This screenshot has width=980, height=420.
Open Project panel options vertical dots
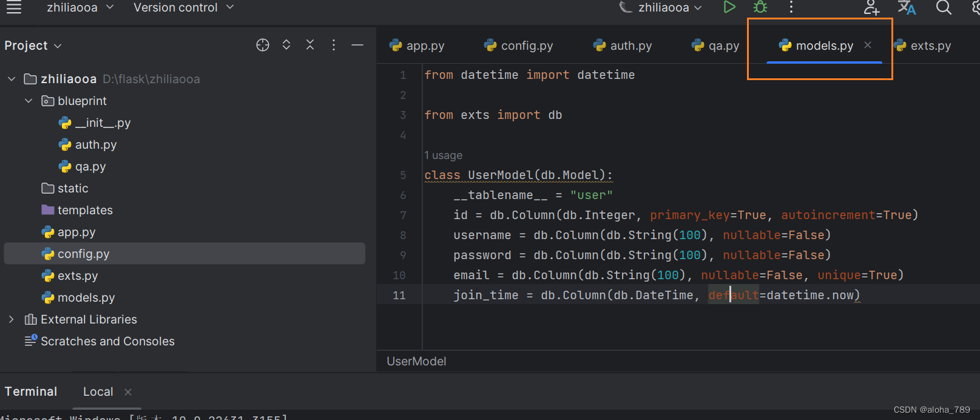tap(334, 45)
